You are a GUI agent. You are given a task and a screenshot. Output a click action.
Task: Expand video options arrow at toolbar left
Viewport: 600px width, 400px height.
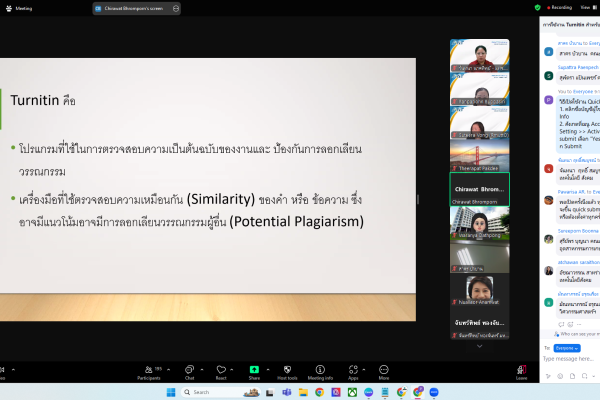13,370
